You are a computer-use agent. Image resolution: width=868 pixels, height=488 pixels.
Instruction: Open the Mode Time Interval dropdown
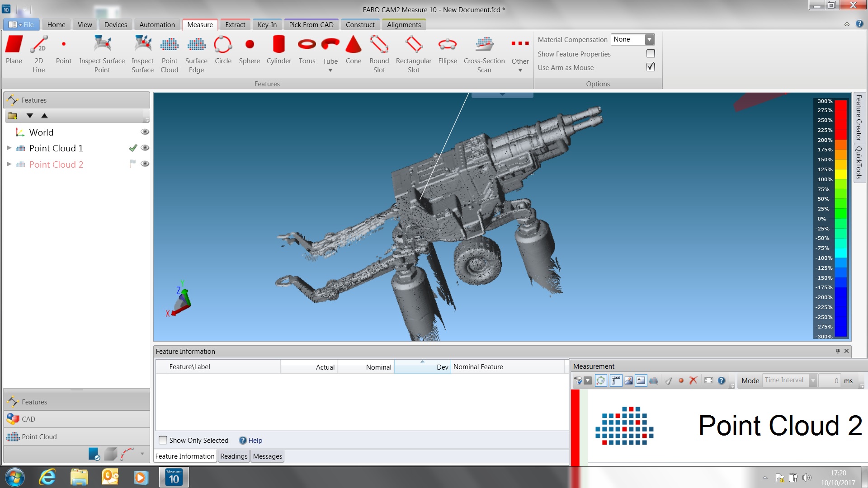click(x=813, y=380)
